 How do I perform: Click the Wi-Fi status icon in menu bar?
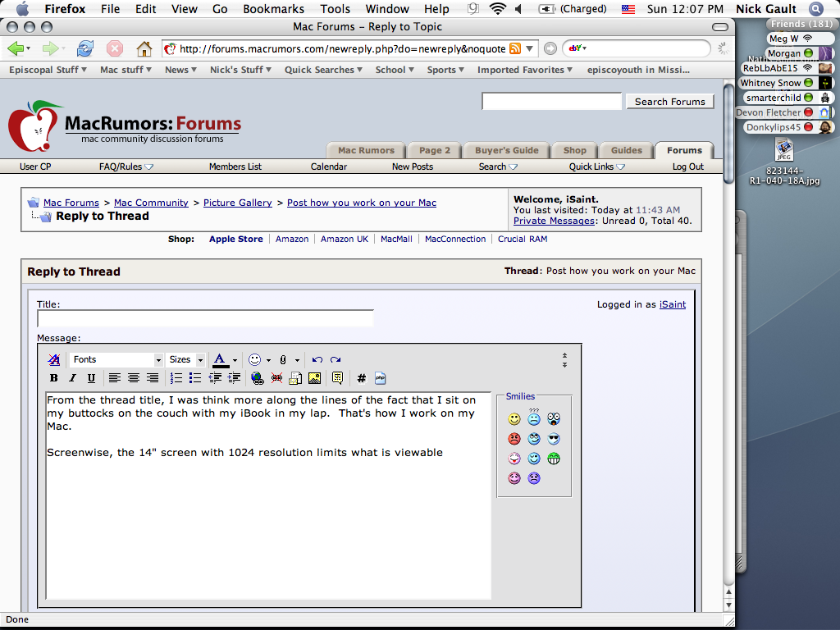(x=498, y=8)
